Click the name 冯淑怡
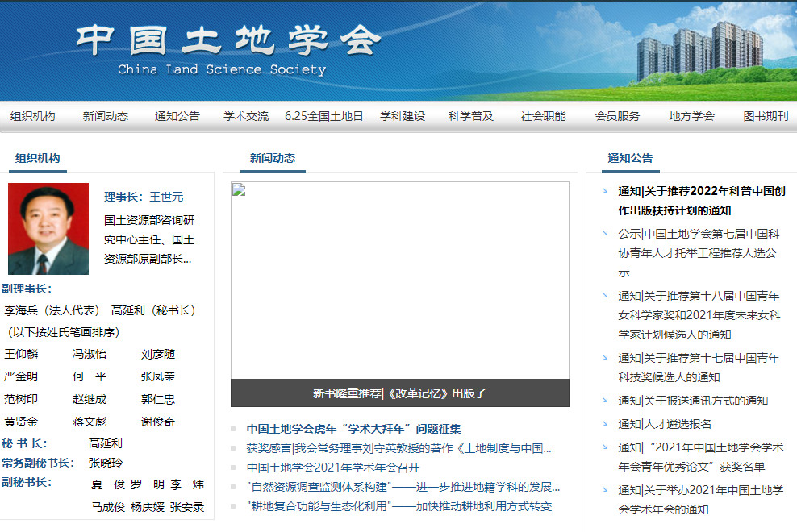This screenshot has width=797, height=532. point(90,354)
